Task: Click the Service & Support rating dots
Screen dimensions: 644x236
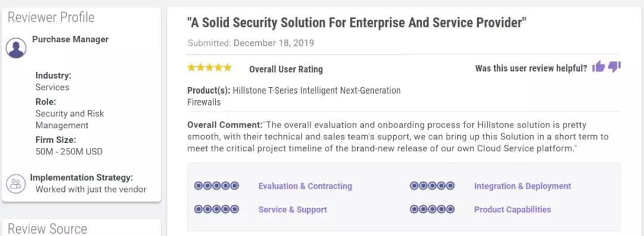Action: [216, 209]
